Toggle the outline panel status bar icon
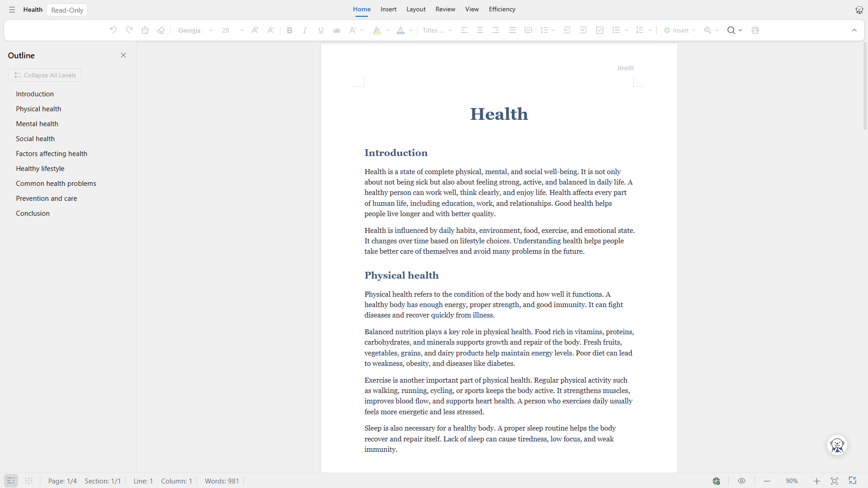Image resolution: width=868 pixels, height=488 pixels. click(11, 481)
